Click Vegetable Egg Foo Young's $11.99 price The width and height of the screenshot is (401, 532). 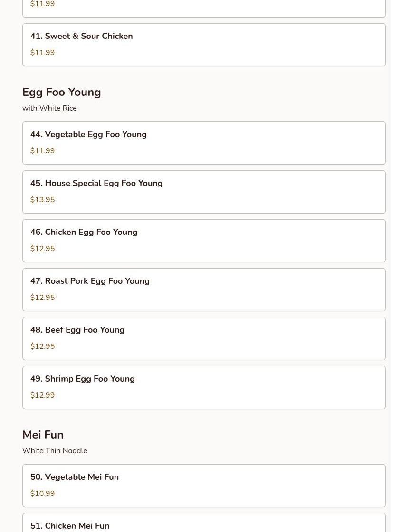[42, 151]
